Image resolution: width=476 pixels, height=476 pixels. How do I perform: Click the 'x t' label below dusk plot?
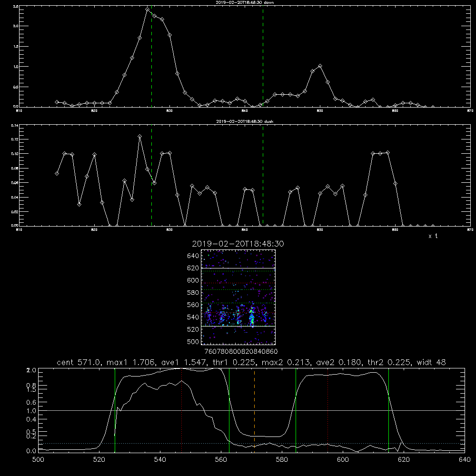pos(433,236)
